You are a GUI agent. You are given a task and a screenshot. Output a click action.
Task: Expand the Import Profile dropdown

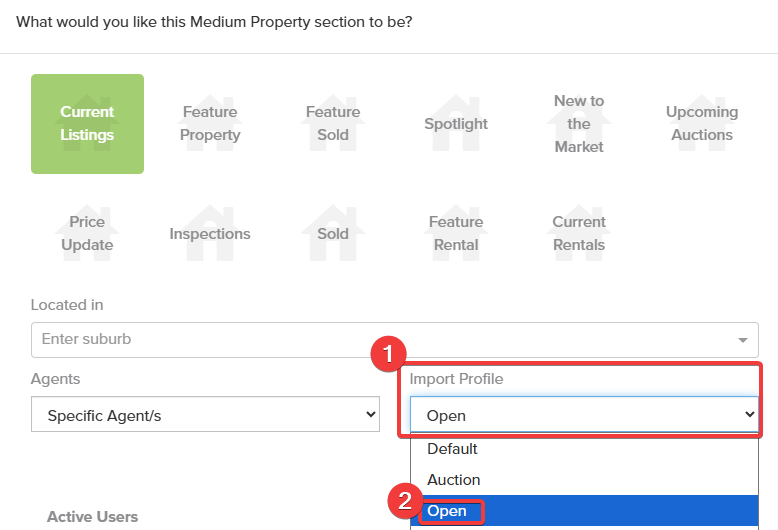tap(584, 415)
